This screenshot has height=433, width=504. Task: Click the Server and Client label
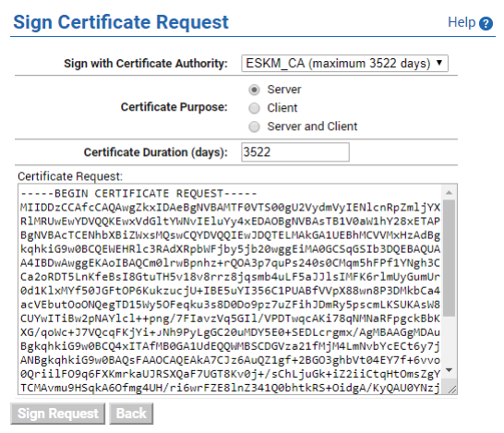point(312,126)
